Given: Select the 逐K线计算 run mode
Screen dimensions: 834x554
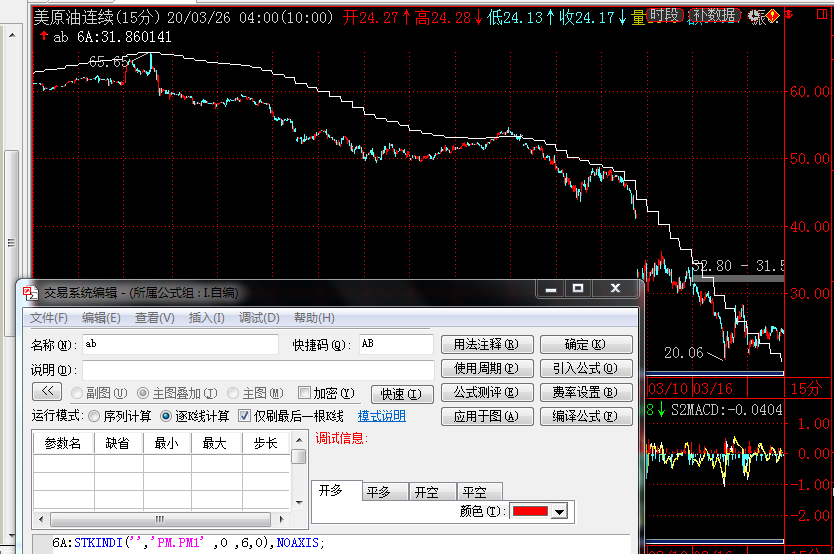Looking at the screenshot, I should tap(166, 416).
